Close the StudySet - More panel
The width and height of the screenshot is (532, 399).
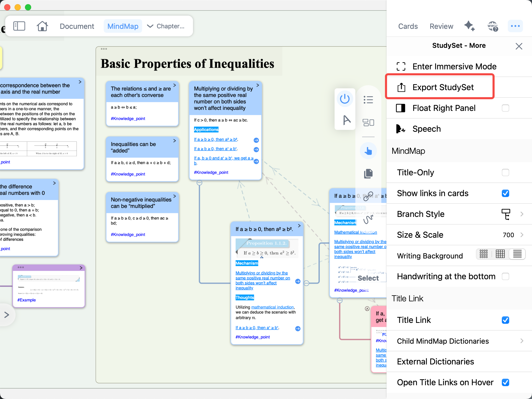coord(519,46)
